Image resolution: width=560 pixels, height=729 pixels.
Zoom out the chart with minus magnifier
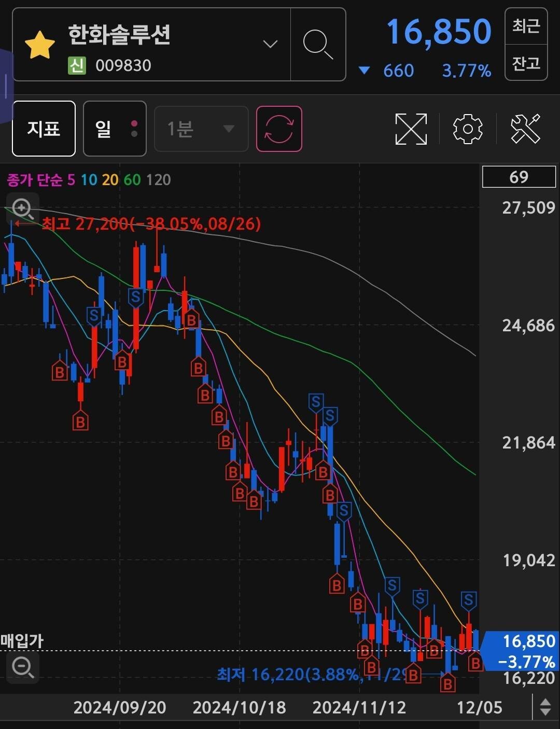(x=22, y=666)
